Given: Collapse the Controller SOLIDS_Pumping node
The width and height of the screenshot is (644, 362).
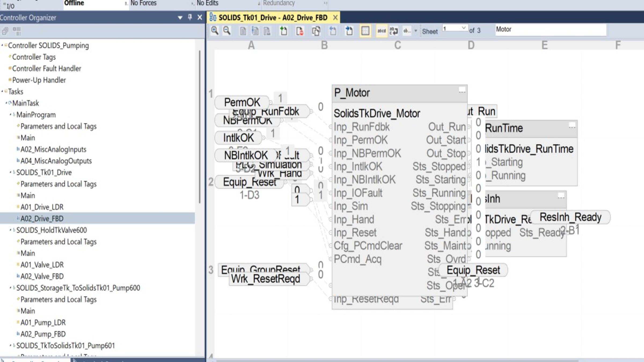Looking at the screenshot, I should tap(2, 45).
